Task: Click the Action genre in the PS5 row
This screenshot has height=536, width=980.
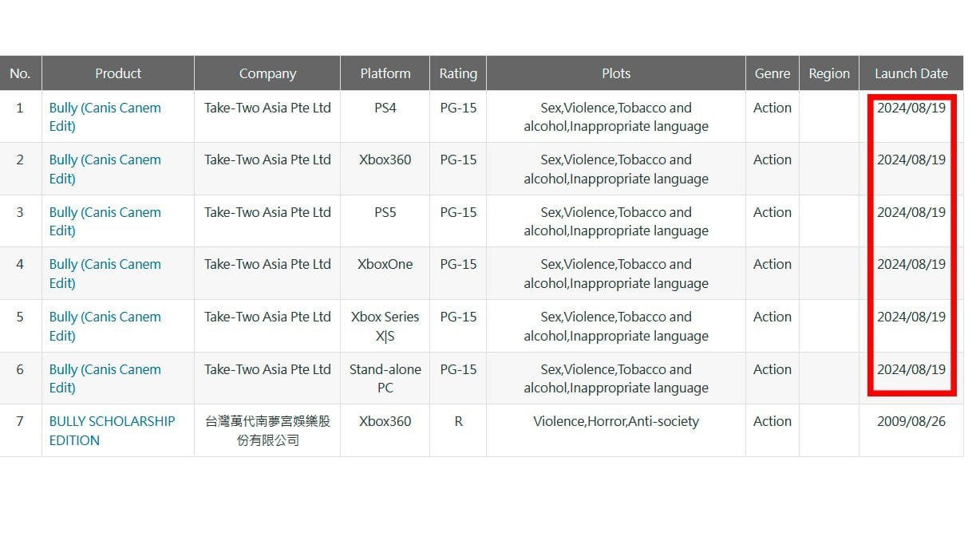Action: pos(773,212)
